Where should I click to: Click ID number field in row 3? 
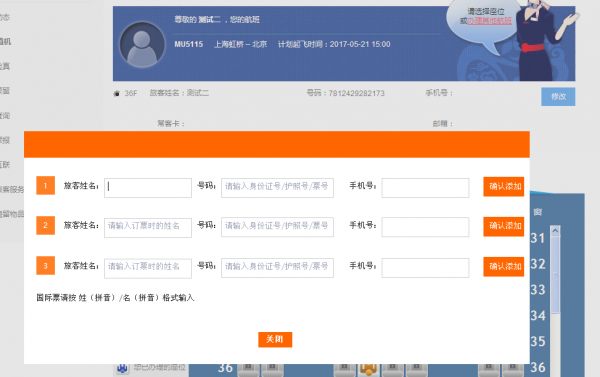click(277, 268)
